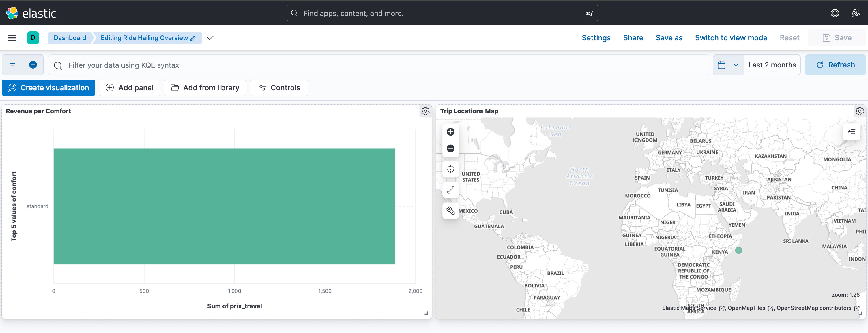This screenshot has height=333, width=868.
Task: Zoom out on the Trip Locations map
Action: tap(450, 148)
